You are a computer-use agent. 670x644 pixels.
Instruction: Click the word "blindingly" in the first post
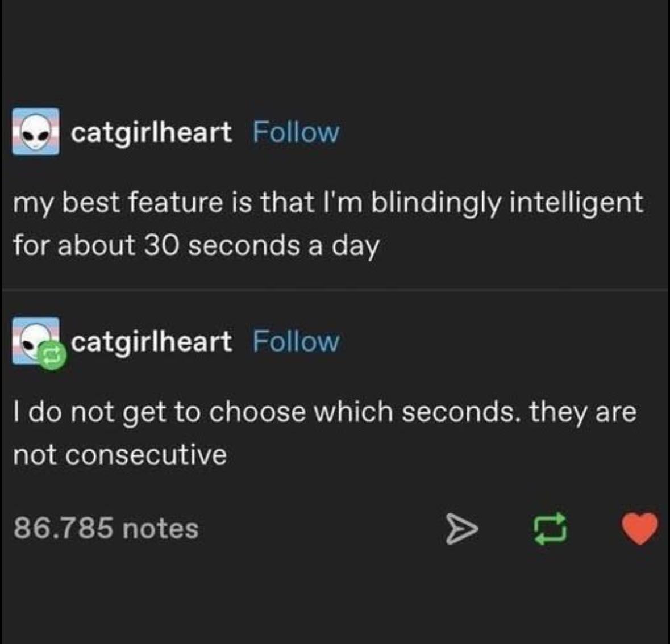pos(435,203)
